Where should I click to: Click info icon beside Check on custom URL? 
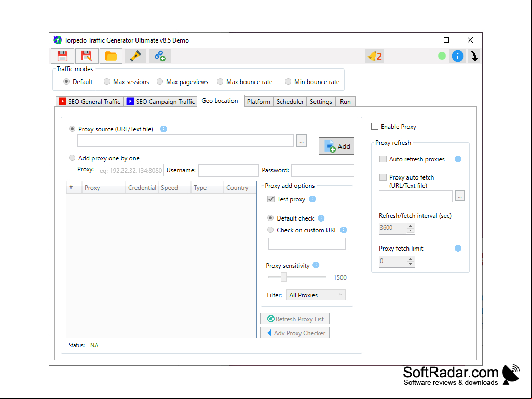coord(344,230)
